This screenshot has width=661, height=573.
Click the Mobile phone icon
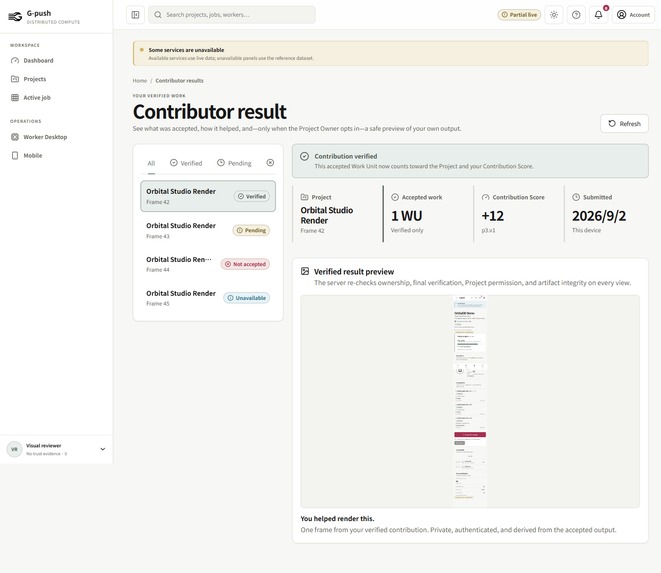[15, 156]
